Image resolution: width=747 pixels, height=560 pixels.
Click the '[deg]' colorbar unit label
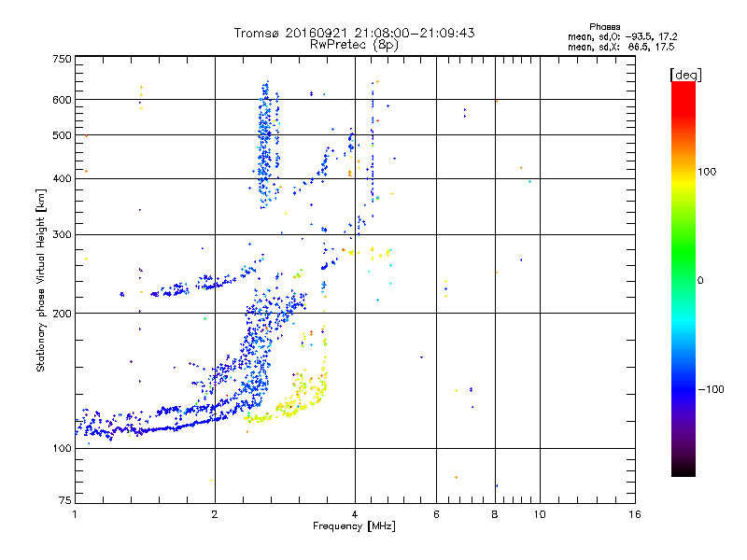[685, 75]
